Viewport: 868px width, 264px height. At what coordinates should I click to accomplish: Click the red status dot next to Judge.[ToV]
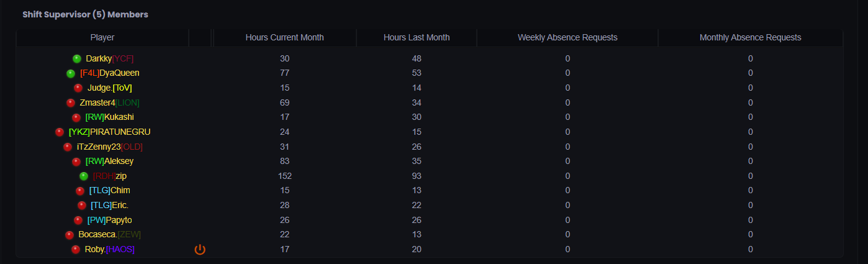[78, 88]
